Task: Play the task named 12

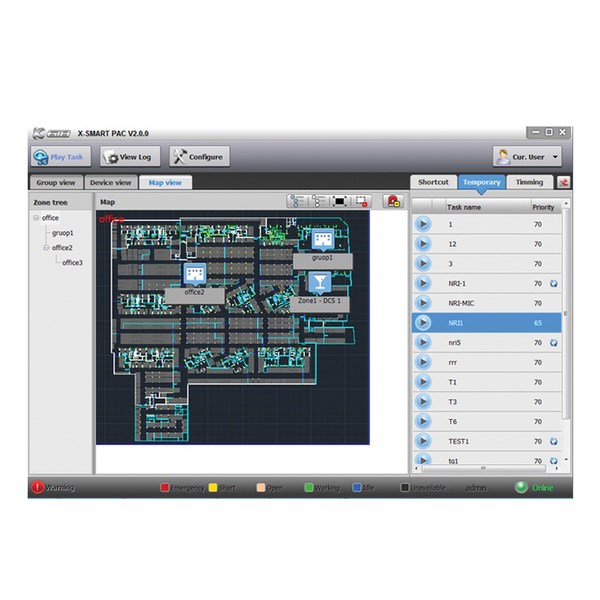Action: coord(423,244)
